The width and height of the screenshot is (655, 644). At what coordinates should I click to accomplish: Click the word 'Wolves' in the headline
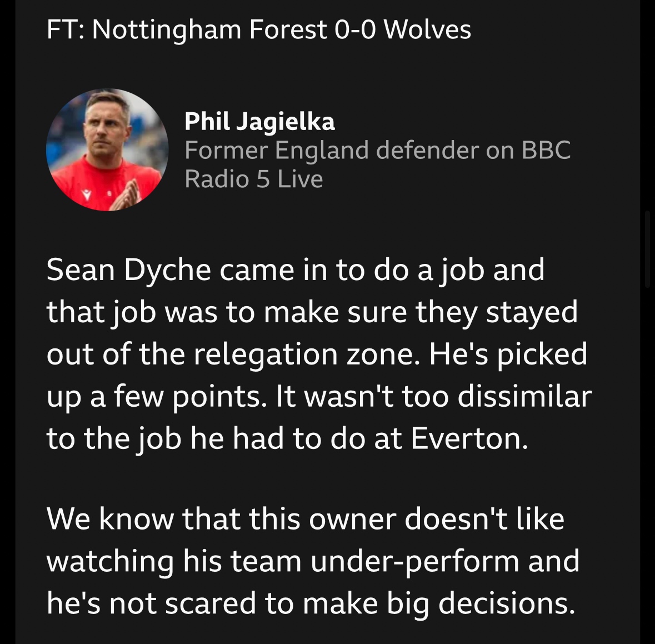click(427, 29)
